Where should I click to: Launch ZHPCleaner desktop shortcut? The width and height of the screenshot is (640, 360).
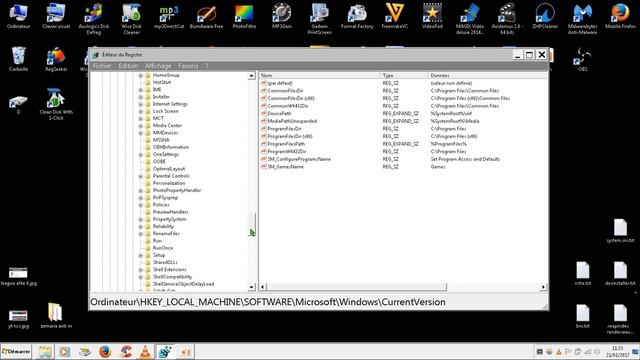pos(545,16)
